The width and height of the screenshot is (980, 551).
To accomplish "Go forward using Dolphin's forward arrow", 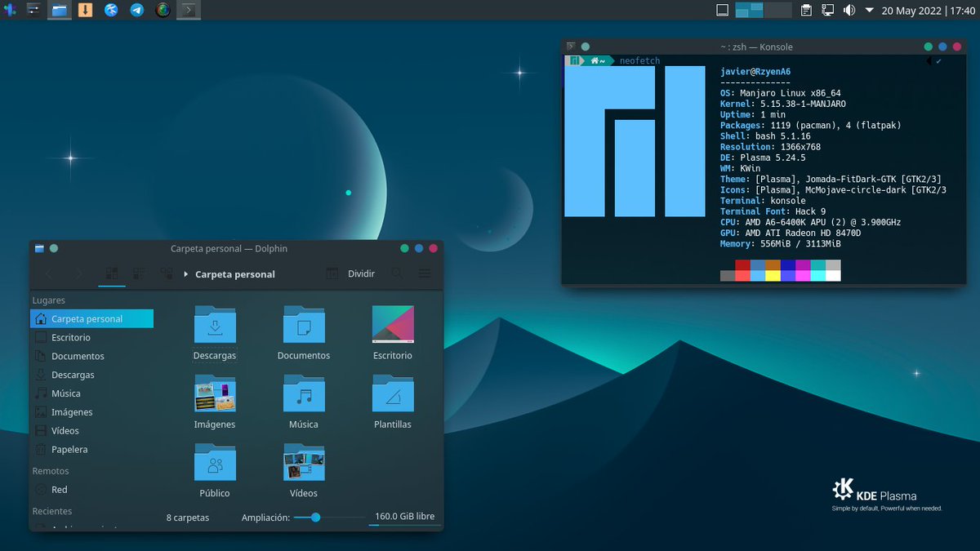I will (78, 274).
